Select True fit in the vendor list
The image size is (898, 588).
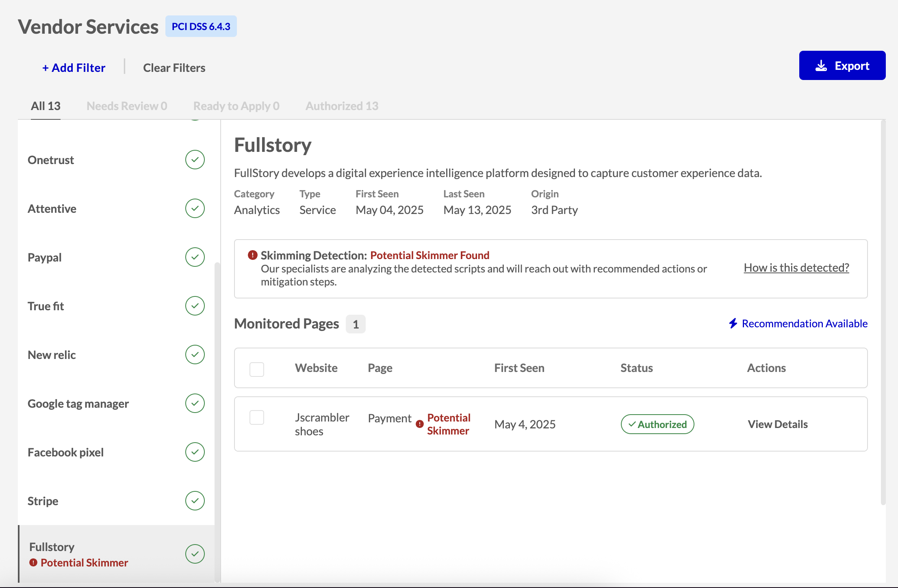[x=116, y=306]
